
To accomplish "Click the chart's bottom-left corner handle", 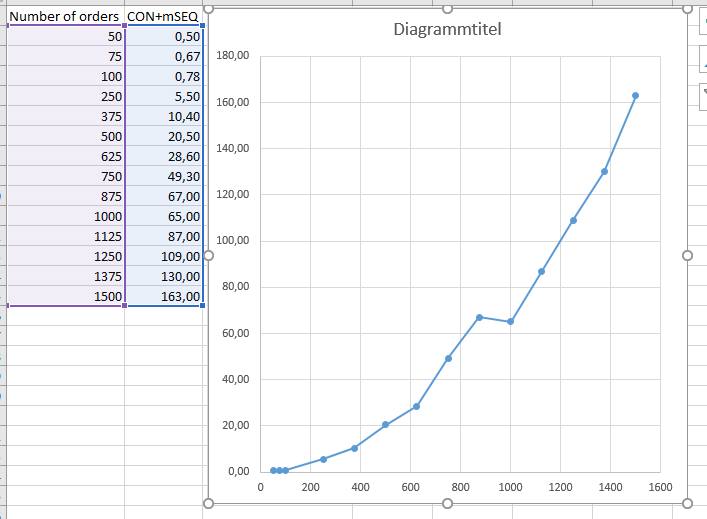I will coord(209,503).
